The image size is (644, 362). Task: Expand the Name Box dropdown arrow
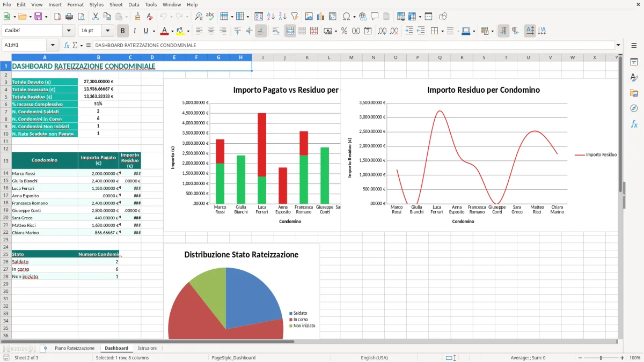point(53,45)
